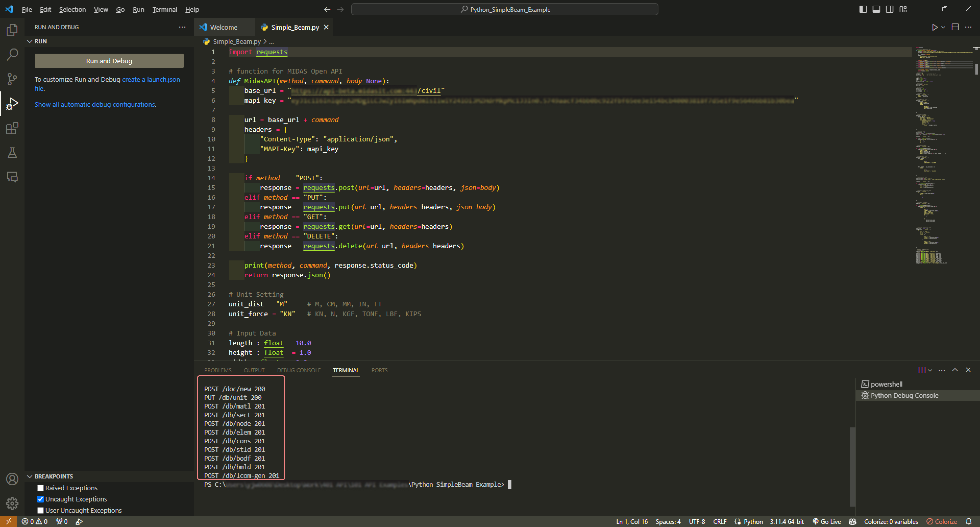Disable the Uncaught Exceptions breakpoint
The width and height of the screenshot is (980, 527).
[x=40, y=499]
